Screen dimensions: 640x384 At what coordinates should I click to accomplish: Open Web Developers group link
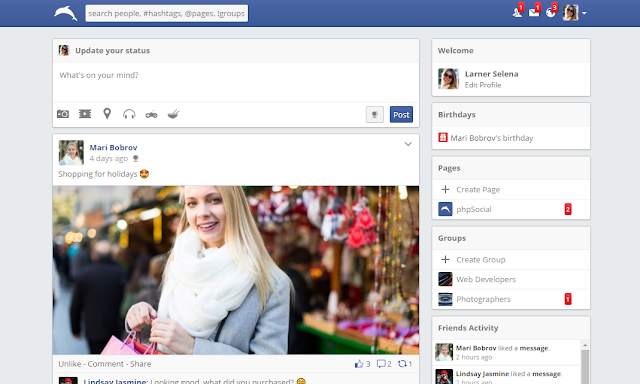click(486, 279)
